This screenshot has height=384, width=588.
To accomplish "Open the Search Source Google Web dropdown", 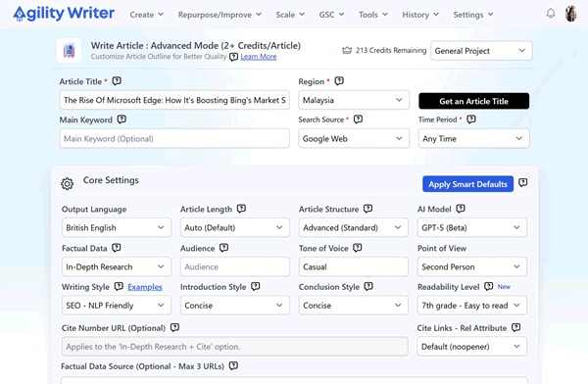I will 354,139.
